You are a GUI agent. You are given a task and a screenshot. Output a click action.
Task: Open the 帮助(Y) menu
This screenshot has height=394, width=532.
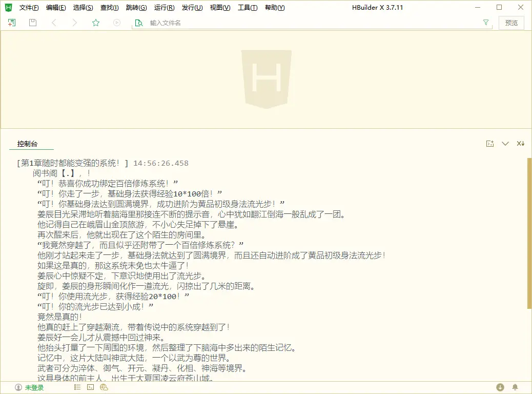(275, 8)
